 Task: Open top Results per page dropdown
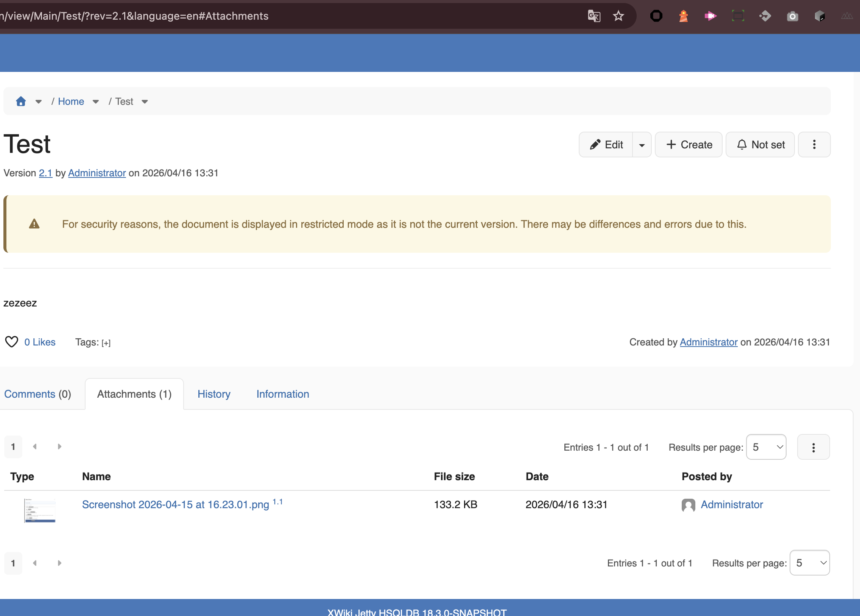click(x=766, y=447)
